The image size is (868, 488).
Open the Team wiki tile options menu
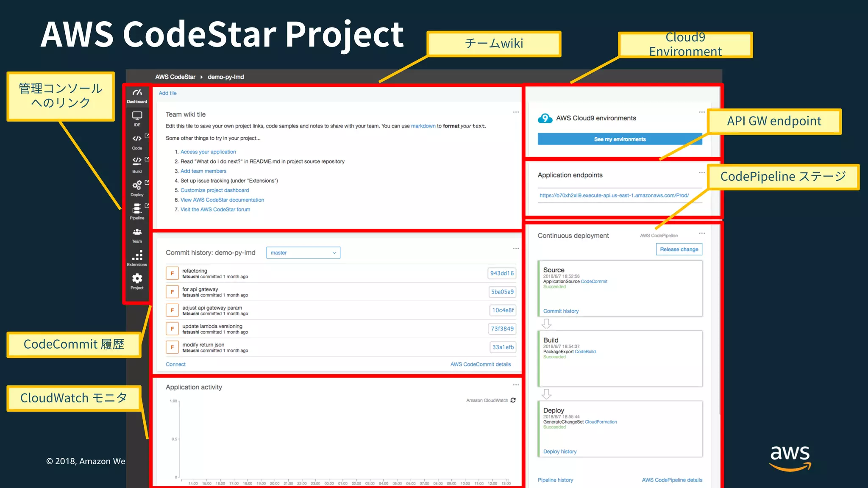pyautogui.click(x=516, y=112)
